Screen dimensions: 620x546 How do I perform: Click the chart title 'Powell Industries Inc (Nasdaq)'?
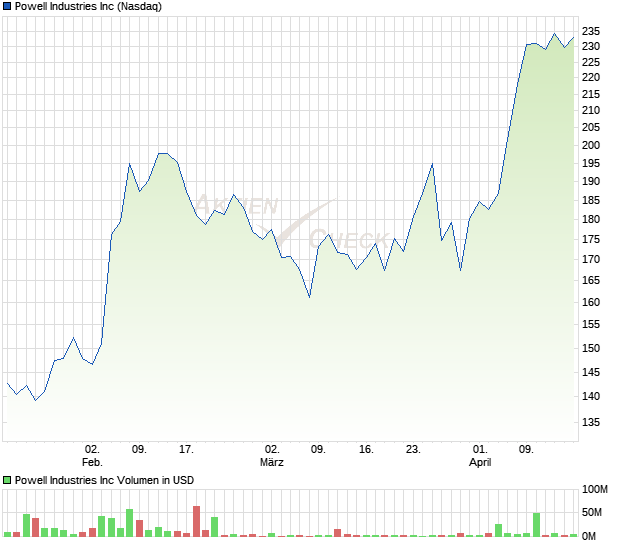click(88, 6)
